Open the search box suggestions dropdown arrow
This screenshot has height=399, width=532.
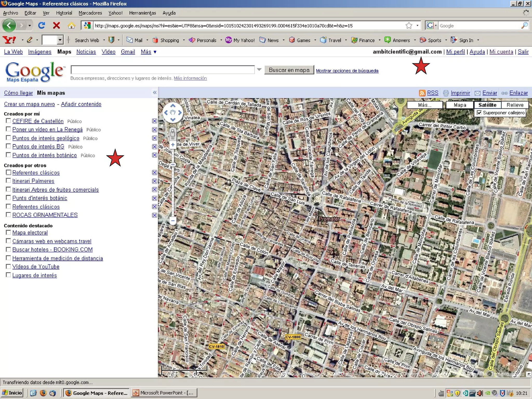[259, 70]
